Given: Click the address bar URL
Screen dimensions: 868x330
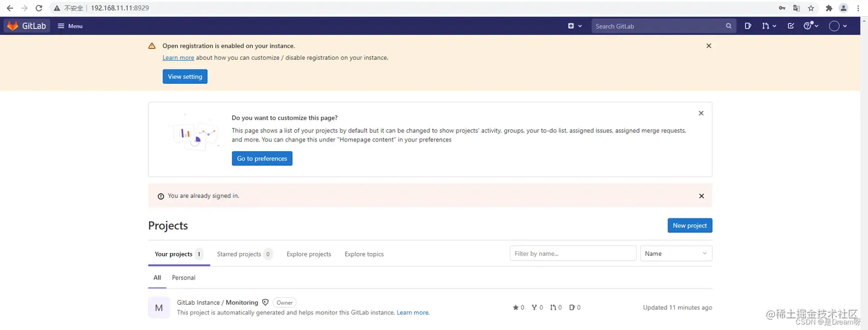Looking at the screenshot, I should pos(120,8).
